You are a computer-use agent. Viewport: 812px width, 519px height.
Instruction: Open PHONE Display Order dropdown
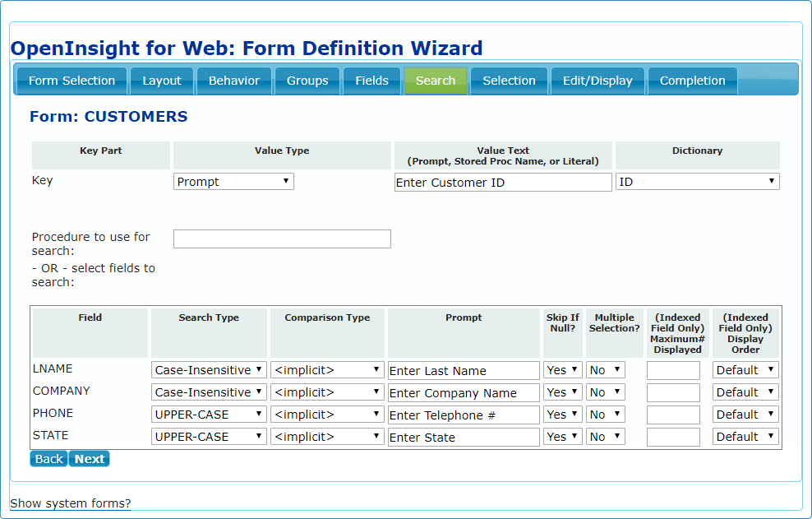pos(745,415)
